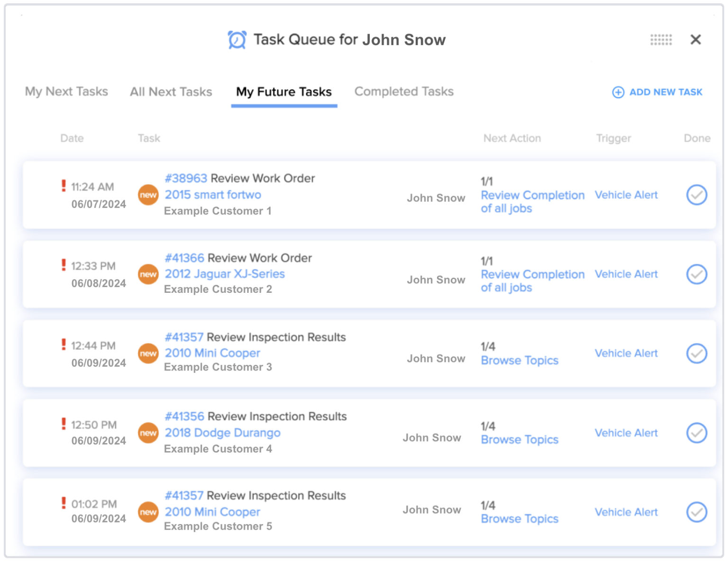This screenshot has width=728, height=561.
Task: Click Example Customer 2 text
Action: click(218, 289)
